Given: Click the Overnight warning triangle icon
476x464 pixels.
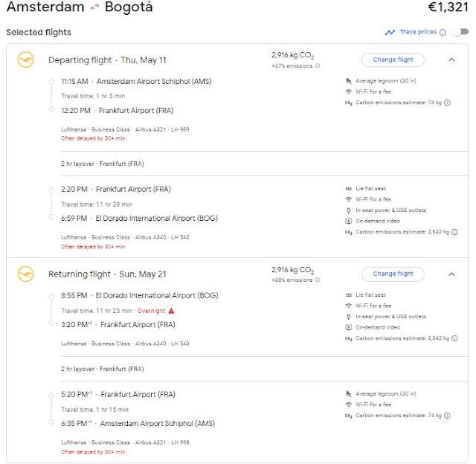Looking at the screenshot, I should pos(171,311).
